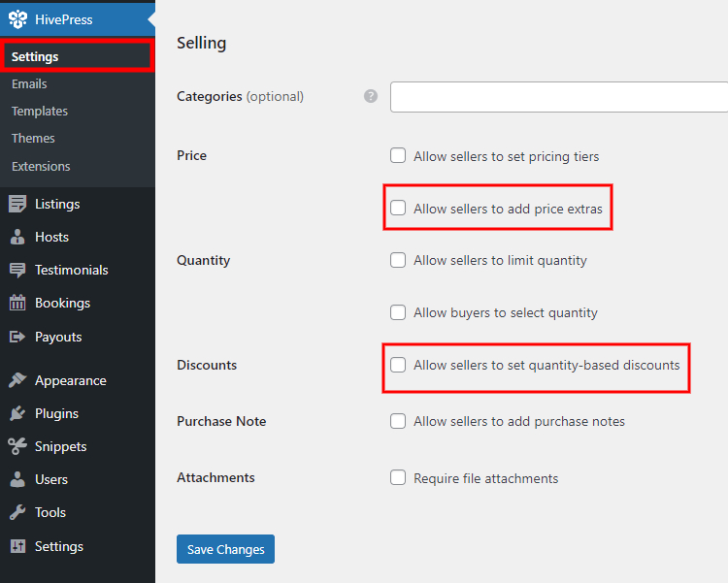The height and width of the screenshot is (583, 728).
Task: Click the Bookings calendar icon
Action: 17,303
